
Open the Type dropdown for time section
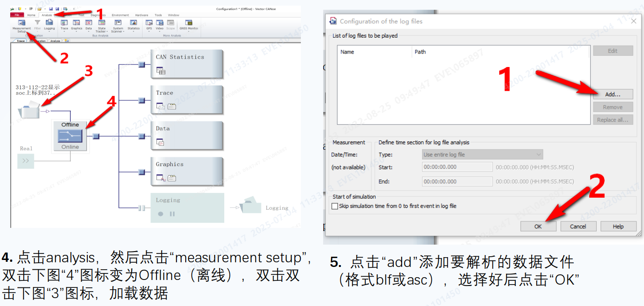[482, 154]
